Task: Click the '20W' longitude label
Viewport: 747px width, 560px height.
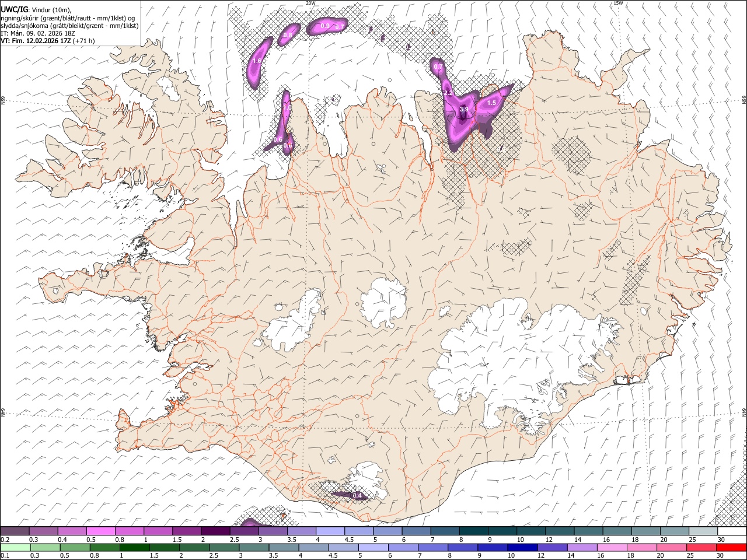Action: pyautogui.click(x=311, y=3)
